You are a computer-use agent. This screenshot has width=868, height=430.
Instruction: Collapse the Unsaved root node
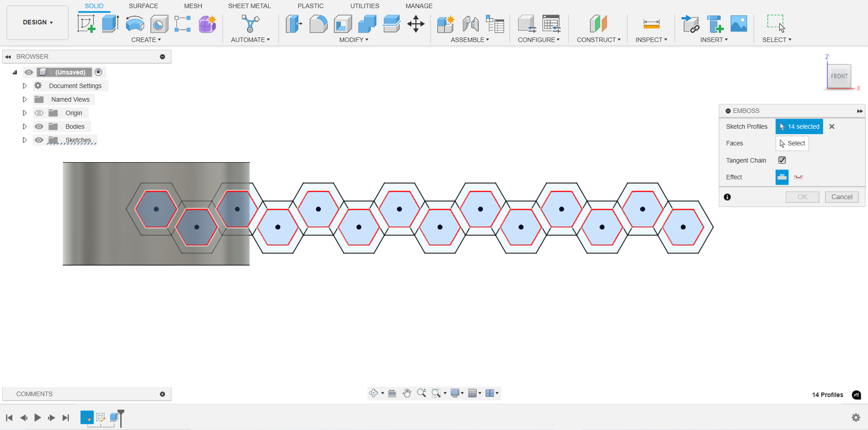tap(15, 72)
